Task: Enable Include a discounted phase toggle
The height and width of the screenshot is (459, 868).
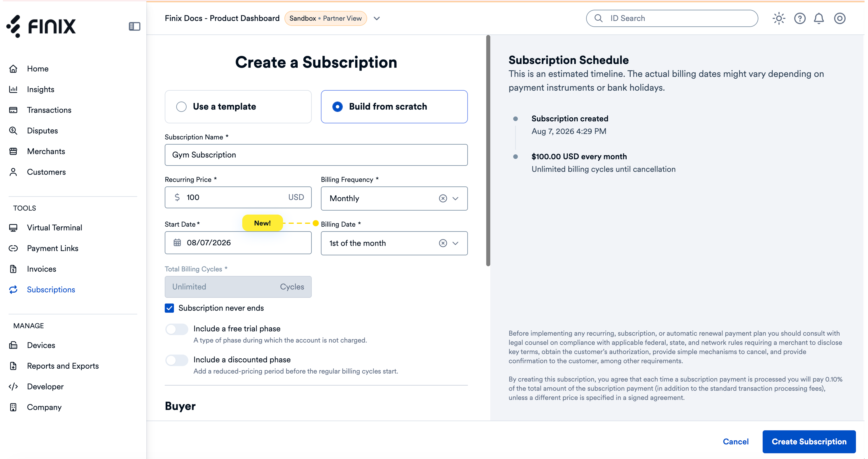Action: tap(177, 360)
